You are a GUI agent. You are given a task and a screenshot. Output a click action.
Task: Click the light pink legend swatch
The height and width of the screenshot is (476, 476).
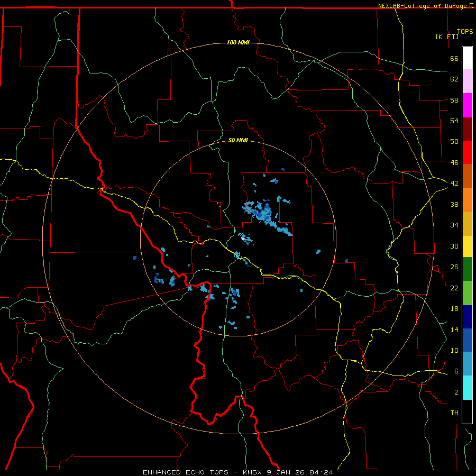point(467,81)
